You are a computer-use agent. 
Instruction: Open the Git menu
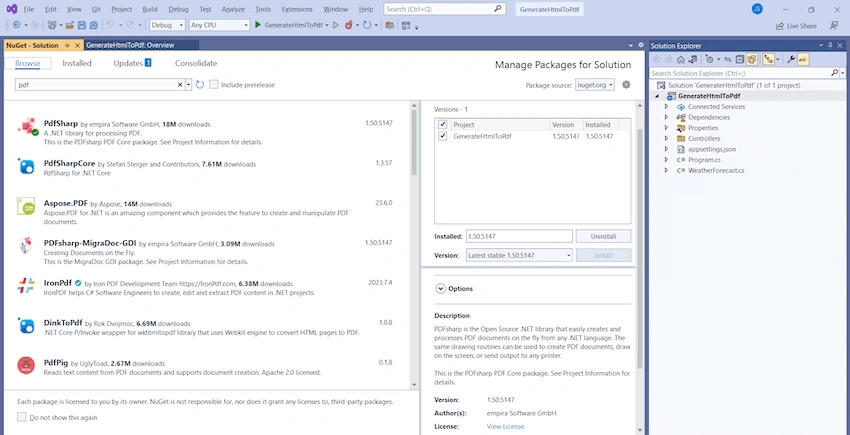[95, 9]
